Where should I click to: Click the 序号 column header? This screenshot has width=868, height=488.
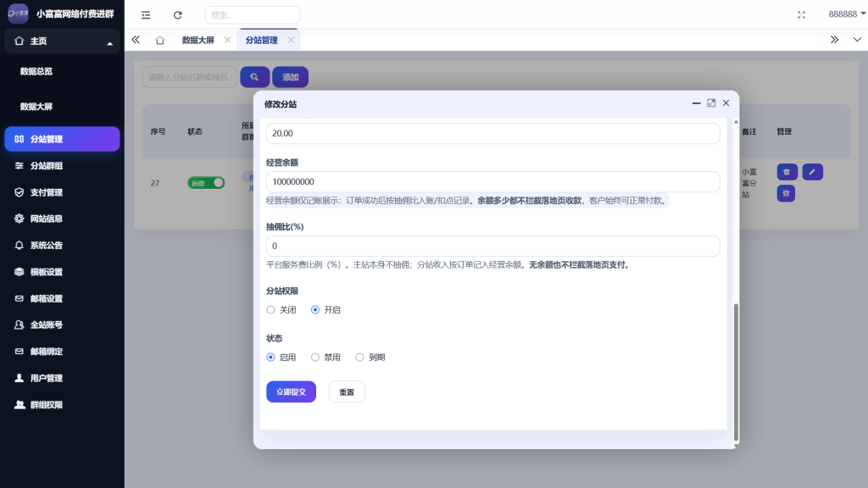[158, 131]
